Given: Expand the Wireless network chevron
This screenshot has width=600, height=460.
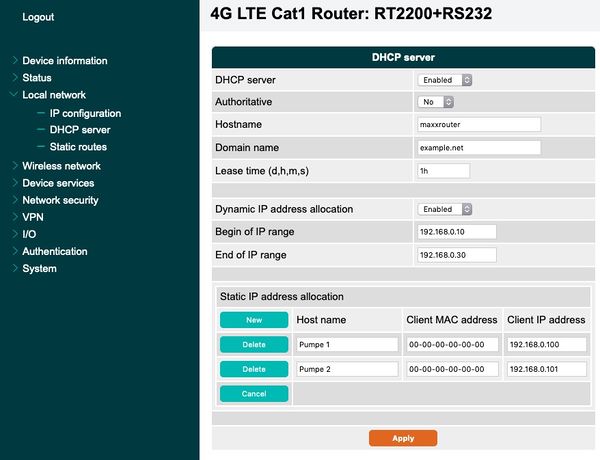Looking at the screenshot, I should pos(15,166).
